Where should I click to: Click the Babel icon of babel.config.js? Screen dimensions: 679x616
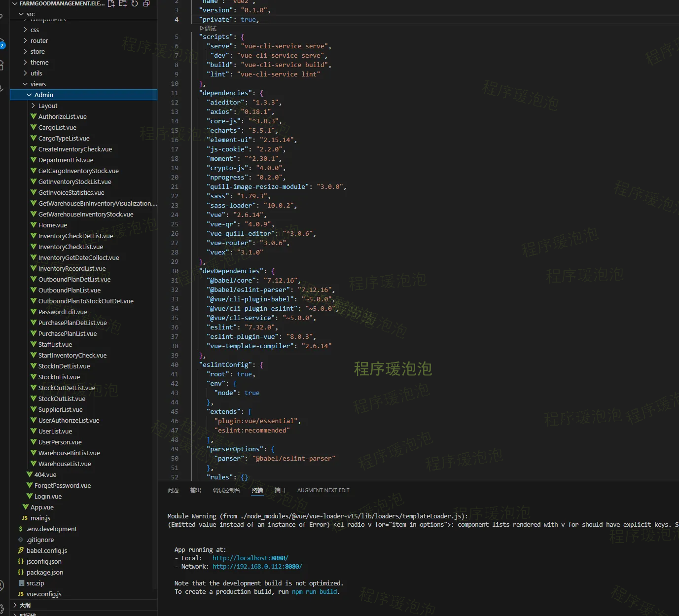pos(21,550)
